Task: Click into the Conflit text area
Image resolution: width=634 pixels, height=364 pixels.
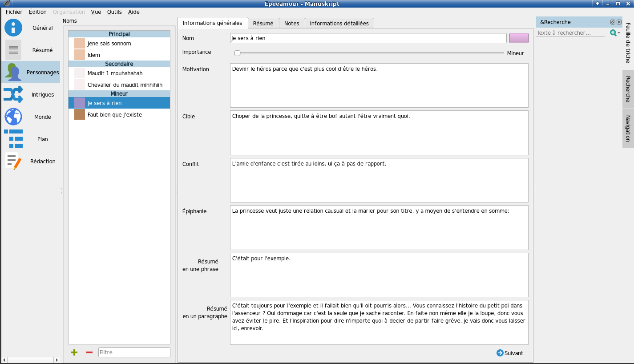Action: pyautogui.click(x=379, y=180)
